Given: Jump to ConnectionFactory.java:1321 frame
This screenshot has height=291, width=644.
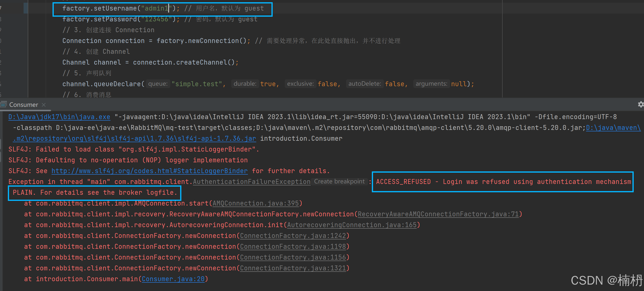Looking at the screenshot, I should (293, 268).
